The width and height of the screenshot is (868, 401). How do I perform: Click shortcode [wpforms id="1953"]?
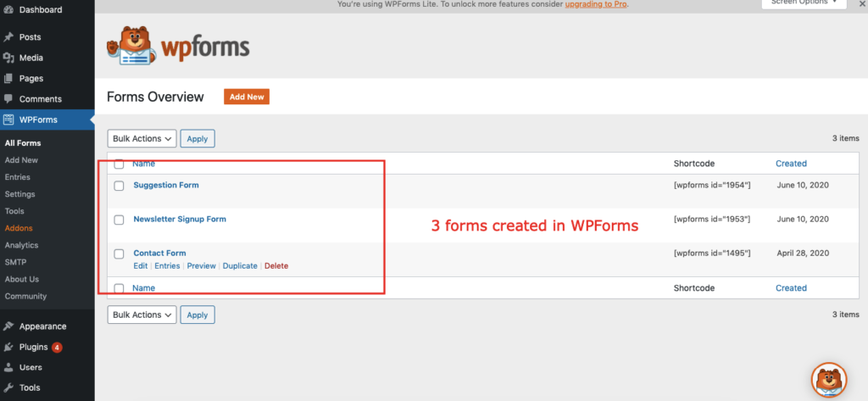(712, 219)
